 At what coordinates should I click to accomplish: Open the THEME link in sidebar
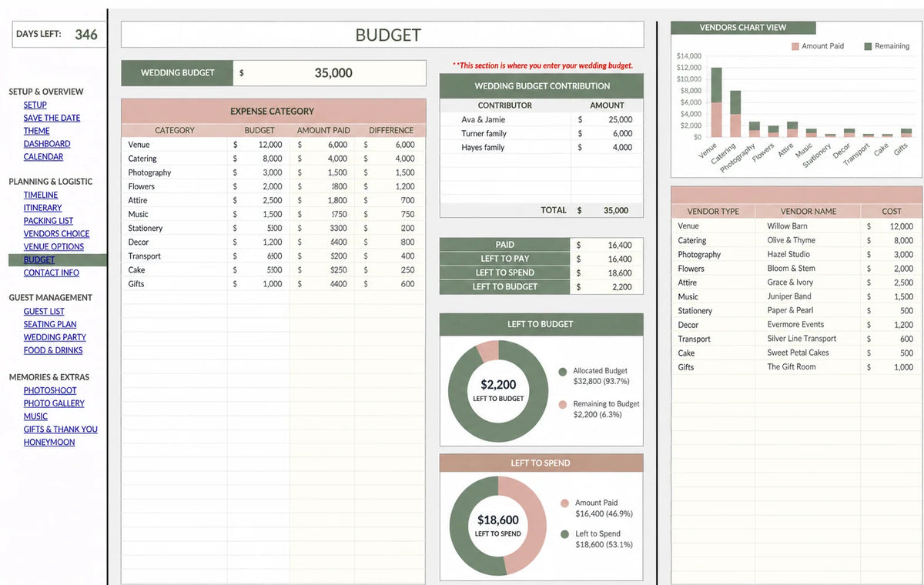(x=36, y=131)
